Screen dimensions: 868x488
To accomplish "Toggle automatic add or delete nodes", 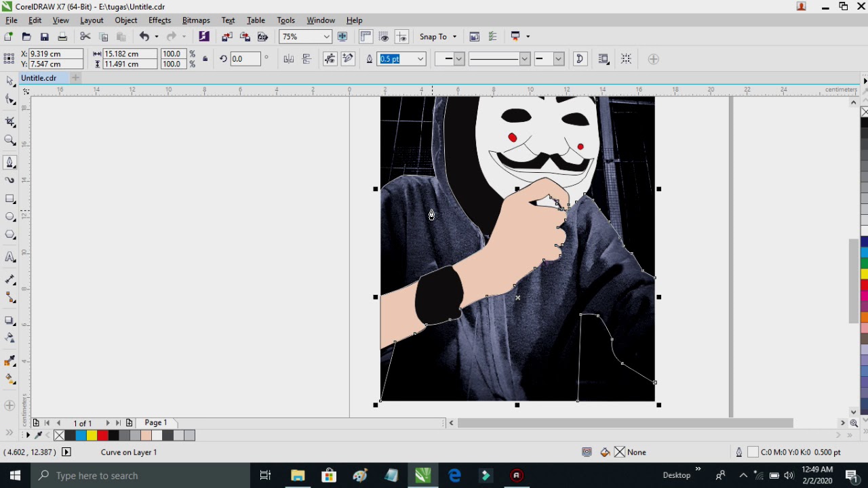I will (348, 59).
